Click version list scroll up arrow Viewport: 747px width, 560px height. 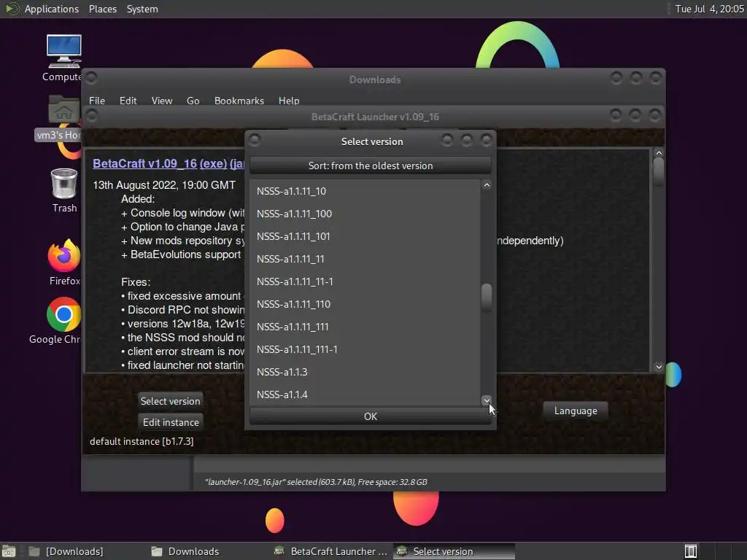coord(487,184)
